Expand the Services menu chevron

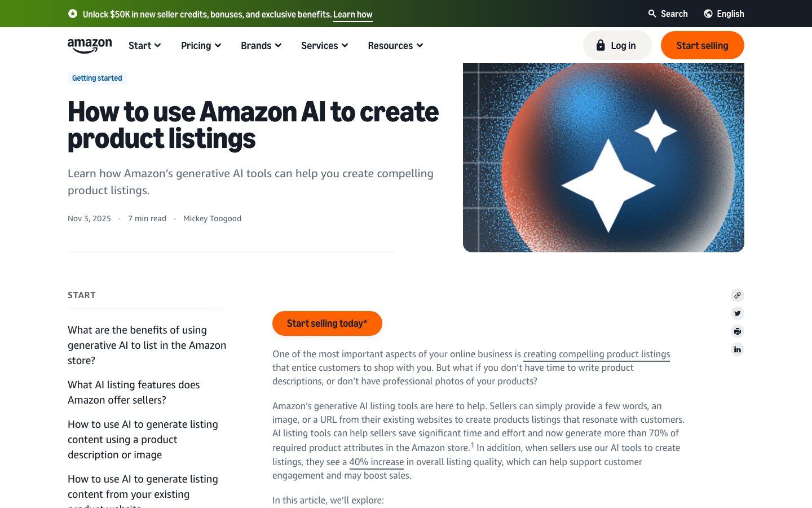(345, 46)
